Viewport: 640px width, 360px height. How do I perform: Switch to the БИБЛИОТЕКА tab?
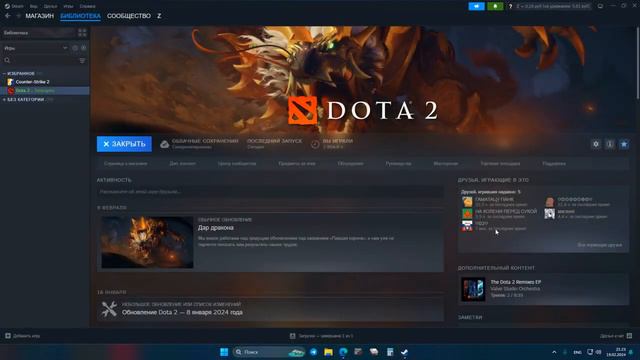[x=80, y=16]
